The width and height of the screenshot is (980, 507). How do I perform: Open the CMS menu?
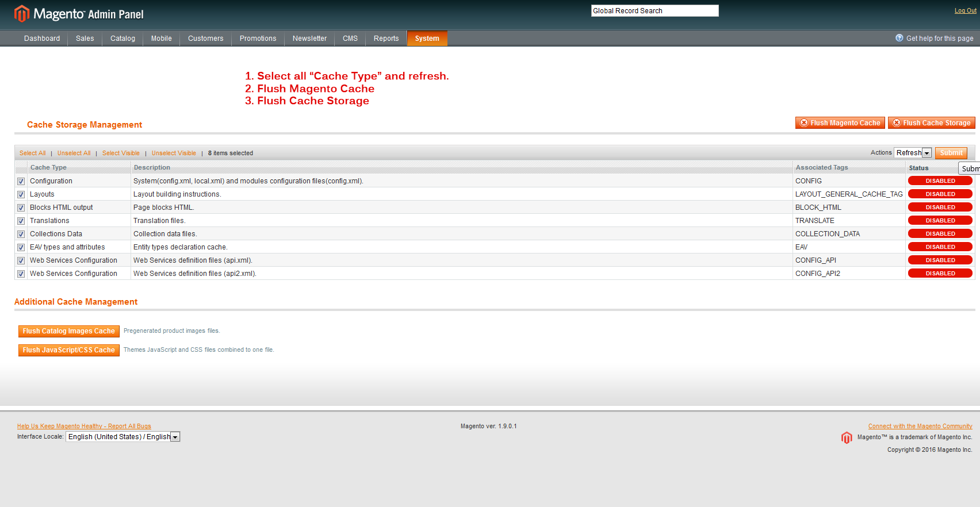(350, 39)
